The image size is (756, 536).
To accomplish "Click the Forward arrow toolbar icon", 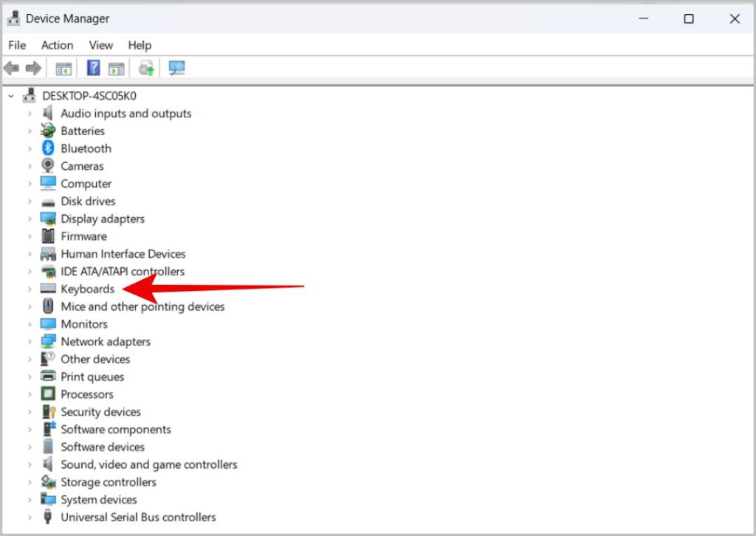I will tap(33, 68).
